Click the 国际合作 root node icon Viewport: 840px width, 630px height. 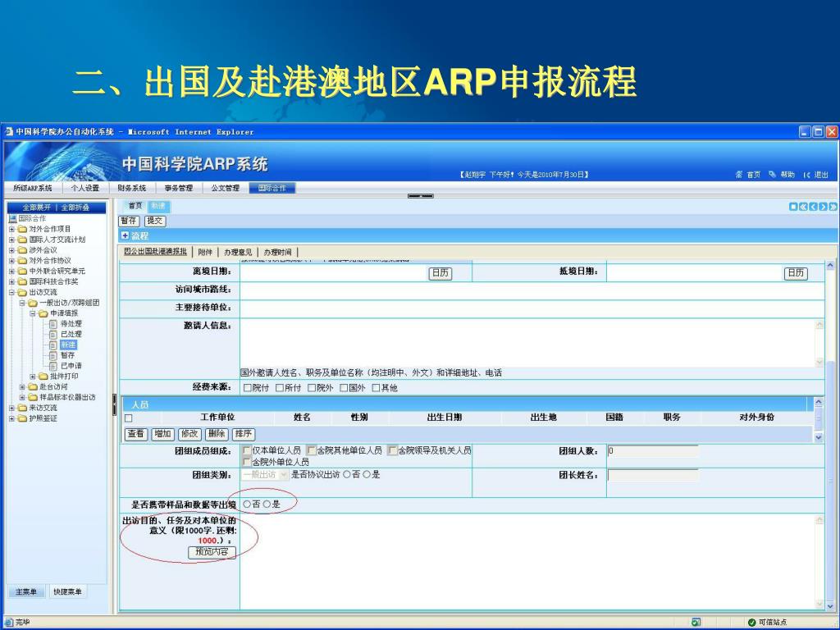click(x=13, y=218)
